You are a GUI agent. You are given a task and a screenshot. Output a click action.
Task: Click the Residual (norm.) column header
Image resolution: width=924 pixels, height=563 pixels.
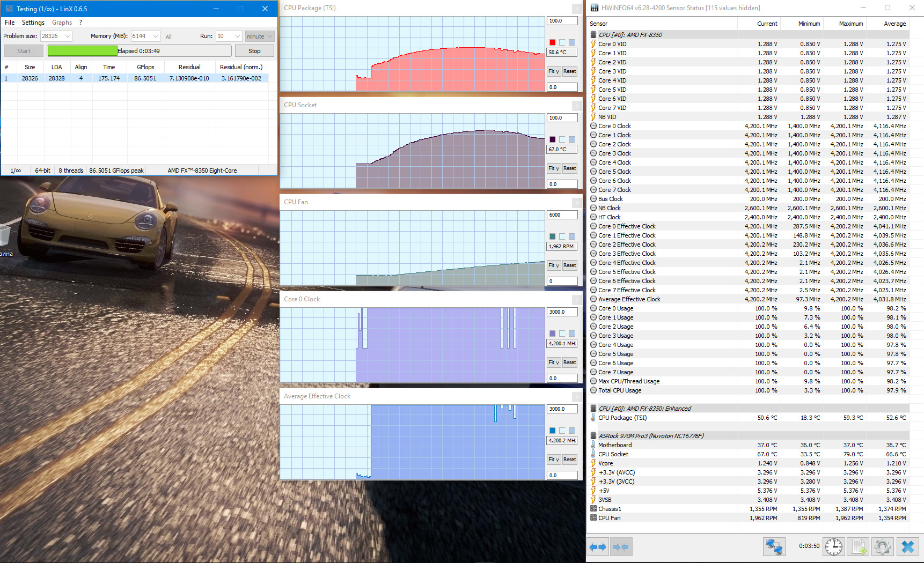click(241, 67)
